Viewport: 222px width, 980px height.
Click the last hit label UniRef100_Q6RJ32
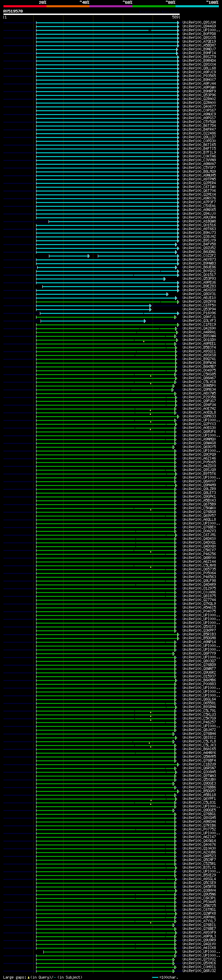coord(199,971)
